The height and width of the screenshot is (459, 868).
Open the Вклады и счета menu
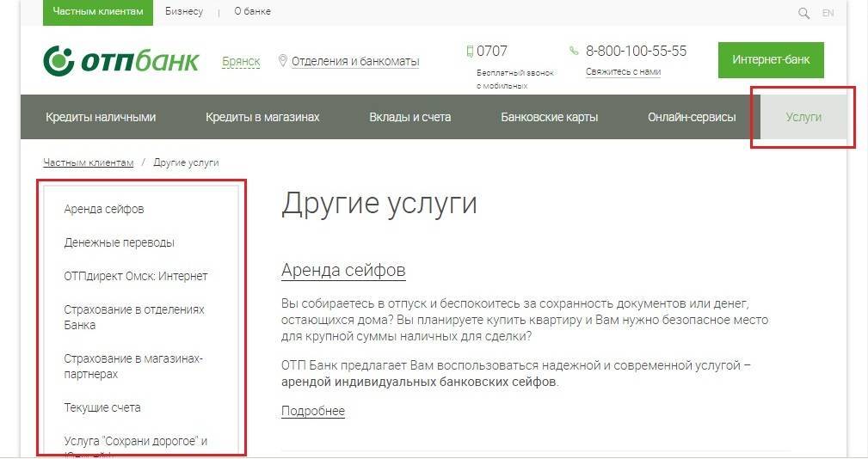coord(409,117)
